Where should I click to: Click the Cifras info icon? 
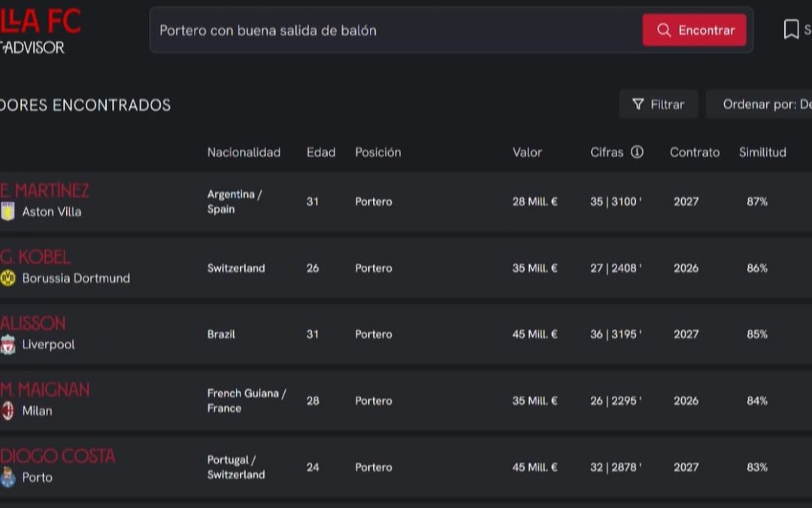coord(637,152)
